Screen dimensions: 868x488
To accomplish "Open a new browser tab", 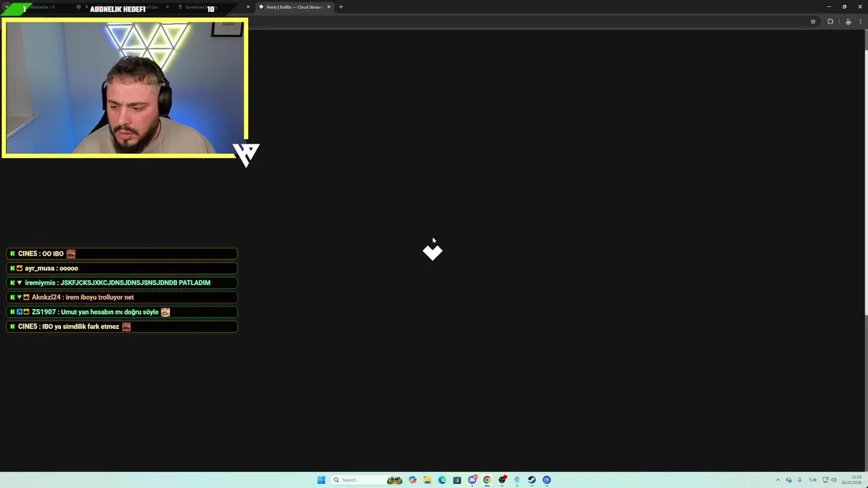I will [341, 7].
